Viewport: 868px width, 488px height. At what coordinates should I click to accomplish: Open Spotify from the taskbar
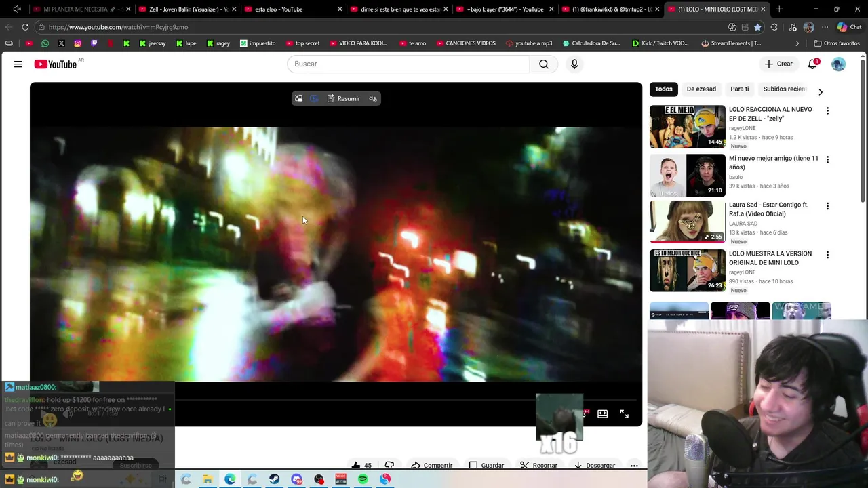(363, 479)
